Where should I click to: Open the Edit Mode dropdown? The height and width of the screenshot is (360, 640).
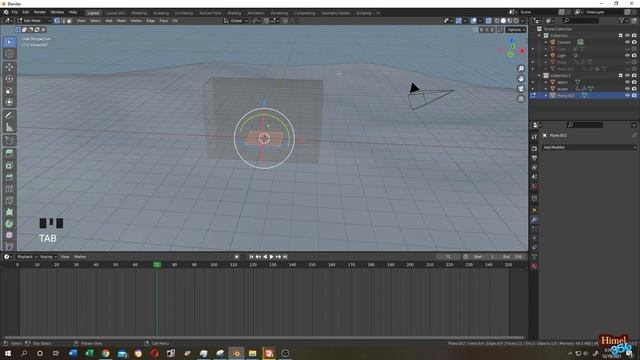pos(34,20)
